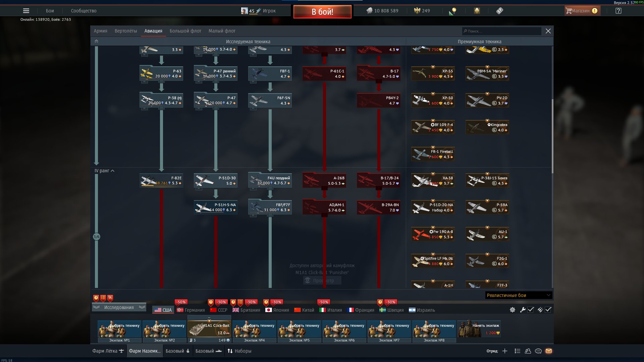Screen dimensions: 644x362
Task: Click the percent discount icon above Исследования
Action: [x=110, y=298]
